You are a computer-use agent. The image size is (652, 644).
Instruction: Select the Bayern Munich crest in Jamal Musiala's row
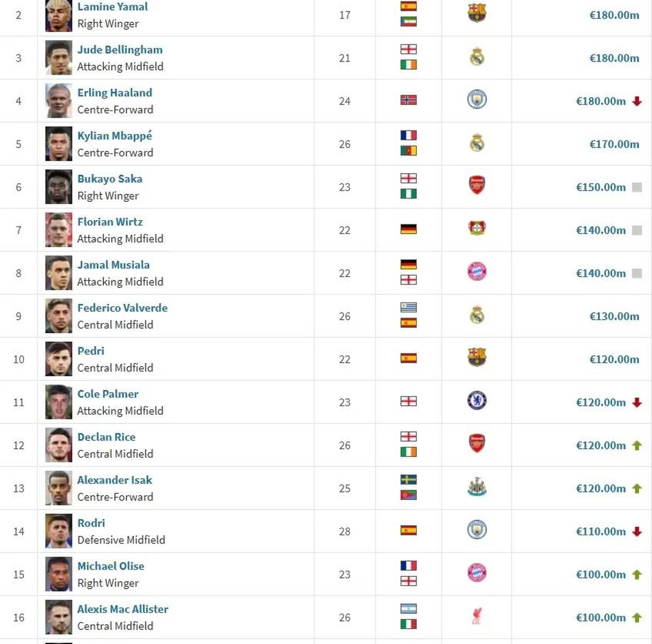coord(477,271)
